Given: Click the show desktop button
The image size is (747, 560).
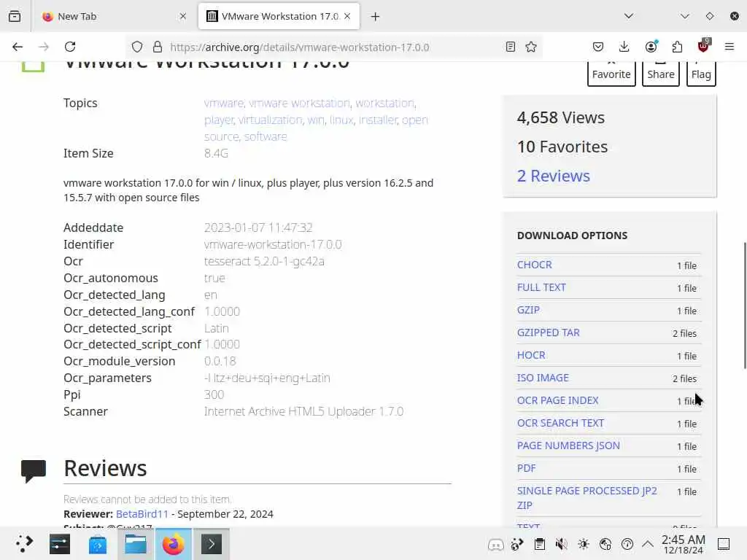Looking at the screenshot, I should pos(724,544).
